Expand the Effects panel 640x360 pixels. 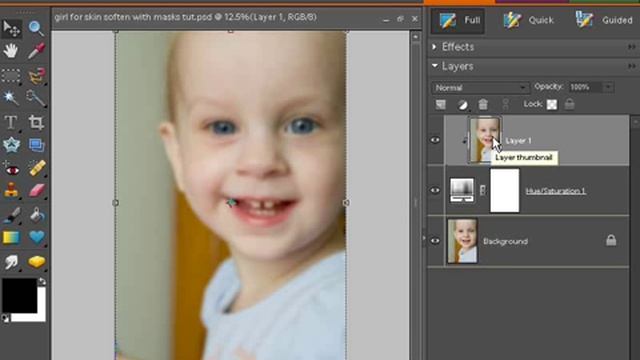click(x=434, y=47)
